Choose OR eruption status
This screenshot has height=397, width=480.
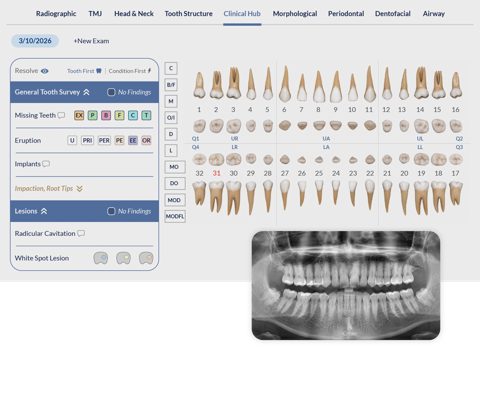(x=146, y=140)
